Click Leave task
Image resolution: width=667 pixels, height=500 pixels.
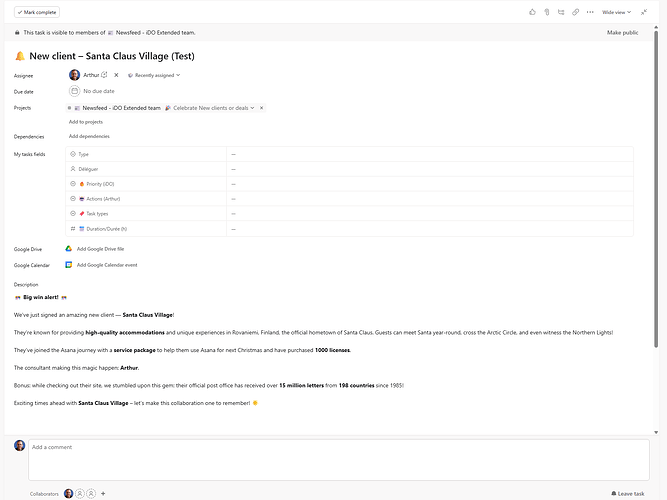point(628,494)
